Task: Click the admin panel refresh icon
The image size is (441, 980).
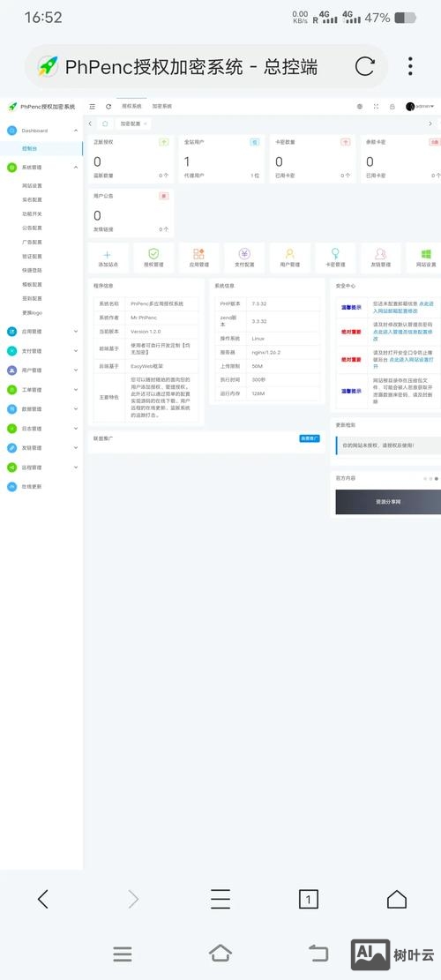Action: pyautogui.click(x=108, y=107)
